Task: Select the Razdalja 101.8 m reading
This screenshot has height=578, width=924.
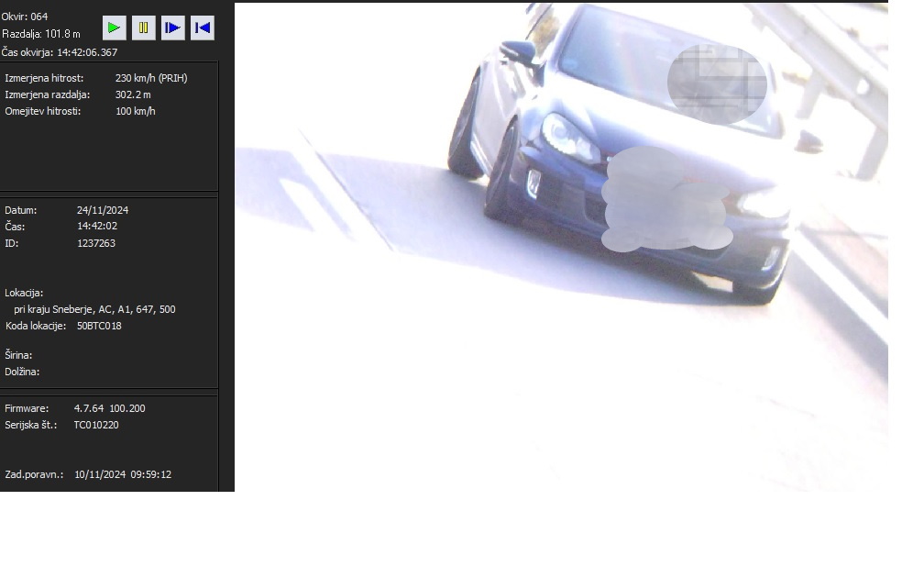Action: 41,34
